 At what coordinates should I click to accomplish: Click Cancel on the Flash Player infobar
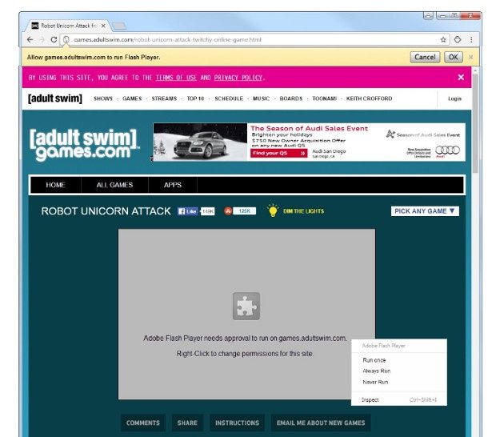coord(425,58)
